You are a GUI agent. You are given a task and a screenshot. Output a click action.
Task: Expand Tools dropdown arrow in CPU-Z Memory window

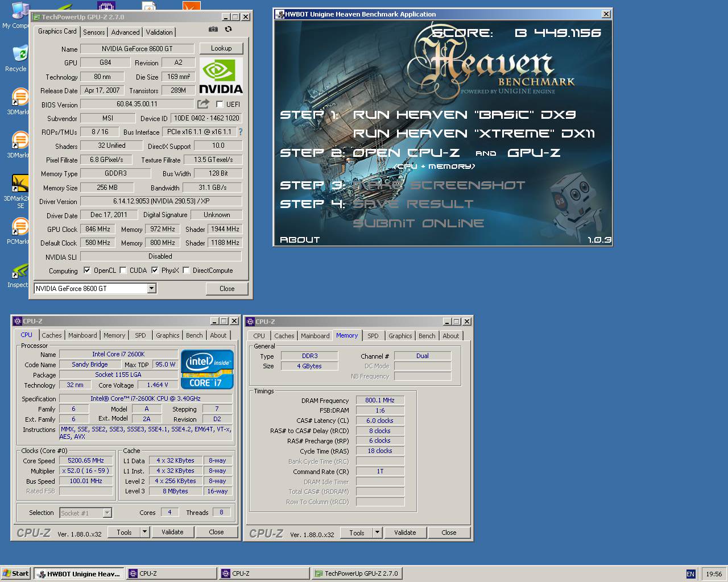pyautogui.click(x=377, y=533)
